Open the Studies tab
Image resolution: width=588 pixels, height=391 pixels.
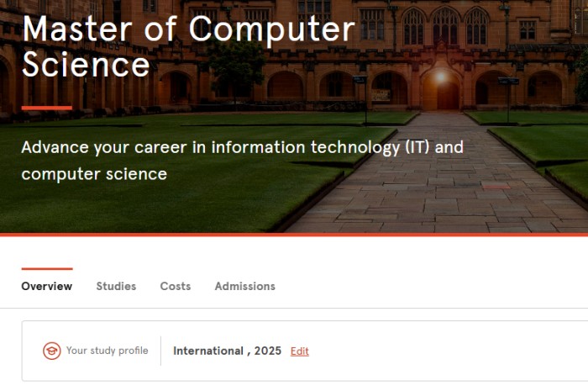[116, 286]
